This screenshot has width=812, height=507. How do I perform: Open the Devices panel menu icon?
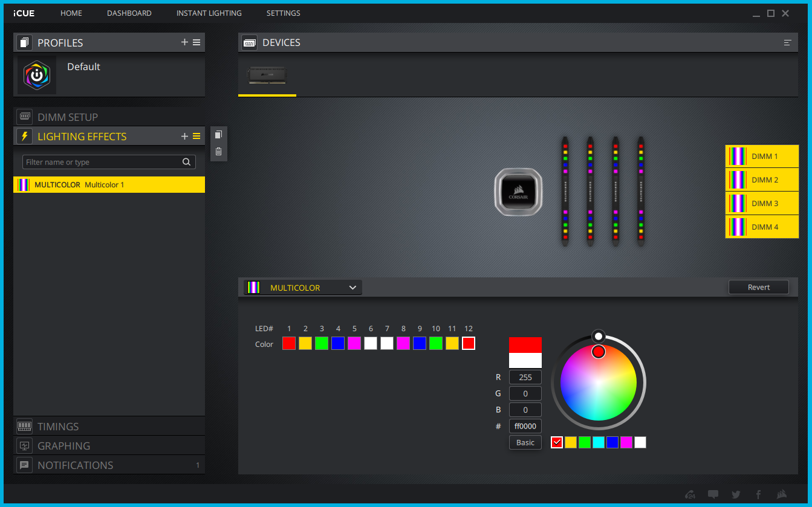tap(787, 43)
